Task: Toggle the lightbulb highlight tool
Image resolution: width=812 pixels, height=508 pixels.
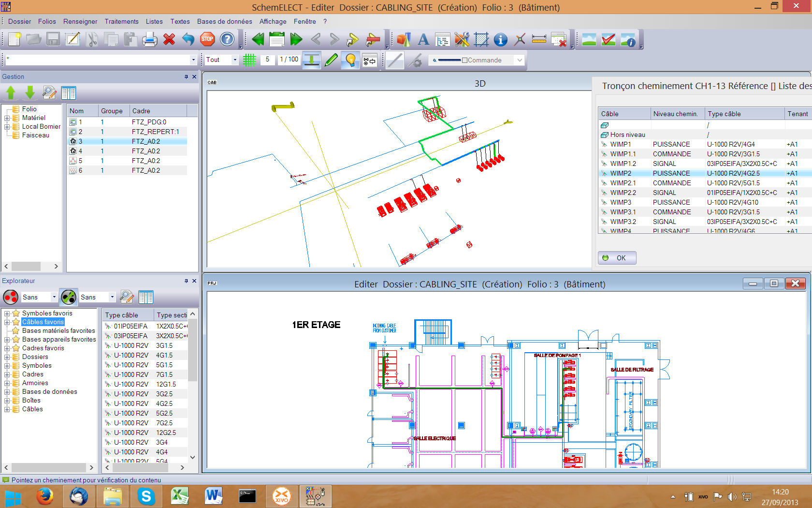Action: (x=350, y=60)
